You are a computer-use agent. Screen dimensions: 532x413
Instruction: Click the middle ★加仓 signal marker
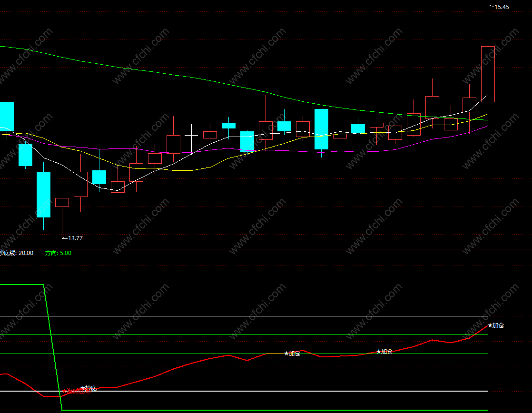point(385,352)
